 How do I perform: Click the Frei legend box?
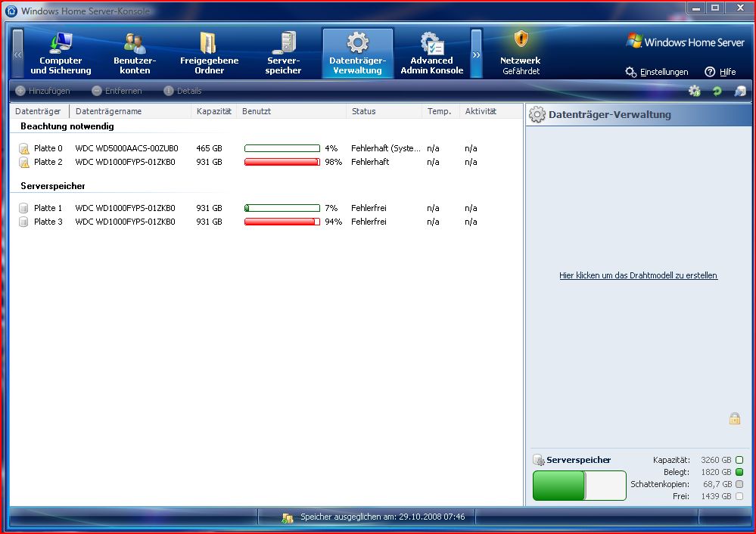(739, 496)
